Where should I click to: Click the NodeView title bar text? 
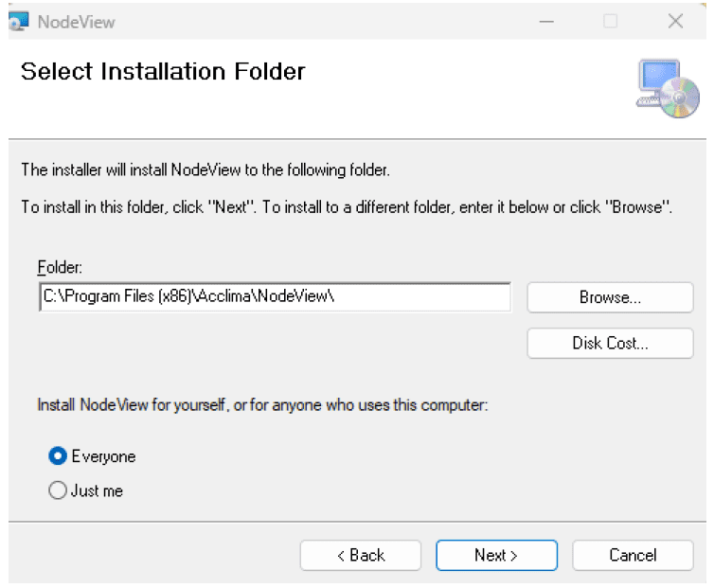[x=77, y=21]
